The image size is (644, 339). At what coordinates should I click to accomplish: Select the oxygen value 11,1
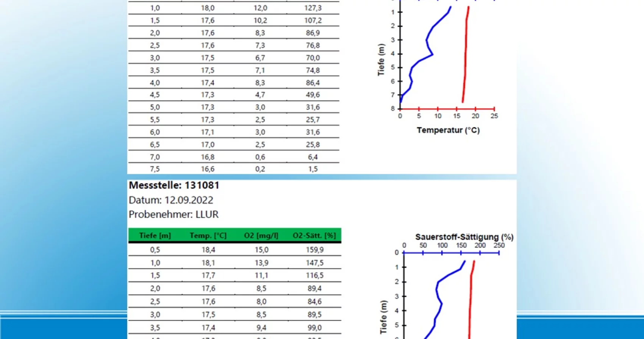(x=261, y=276)
